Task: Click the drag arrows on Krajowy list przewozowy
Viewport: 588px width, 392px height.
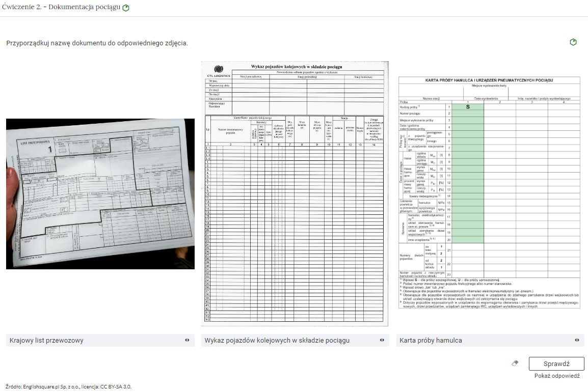Action: tap(187, 340)
